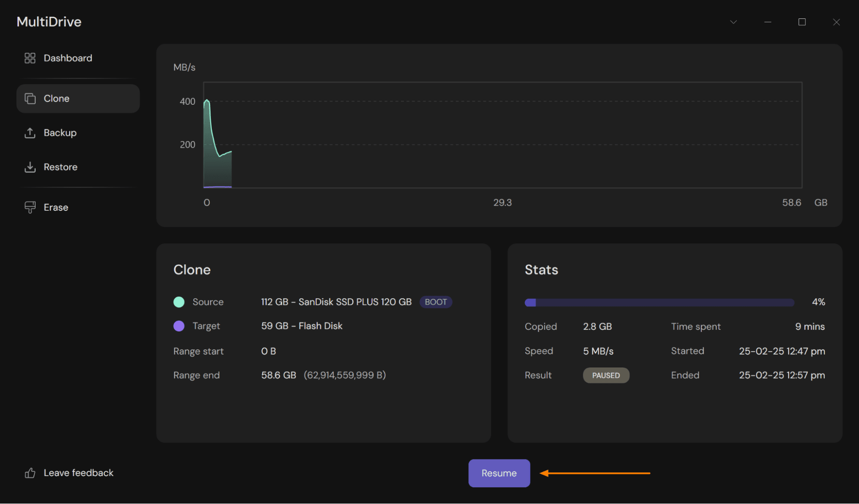Screen dimensions: 859x504
Task: Click the Dashboard grid icon
Action: pyautogui.click(x=30, y=58)
